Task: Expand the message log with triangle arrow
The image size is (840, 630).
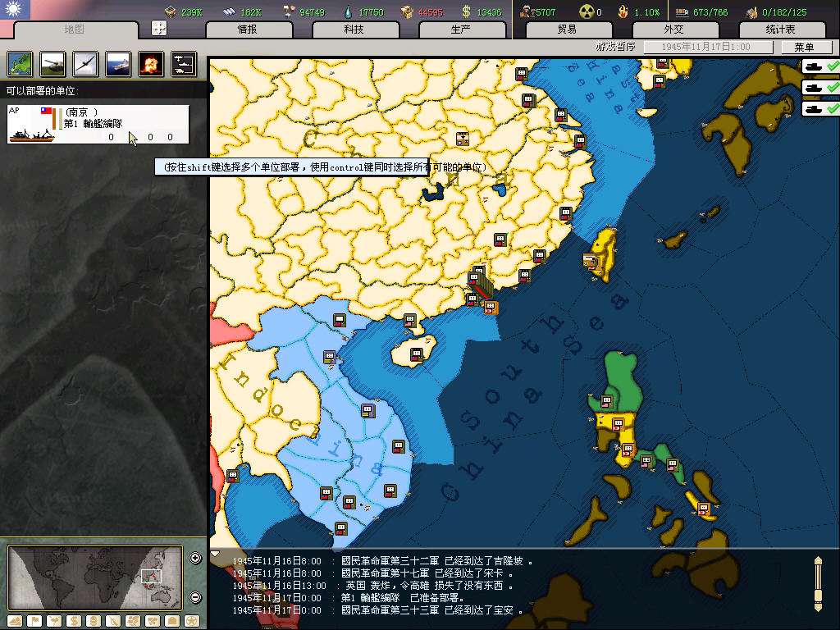Action: [x=215, y=554]
